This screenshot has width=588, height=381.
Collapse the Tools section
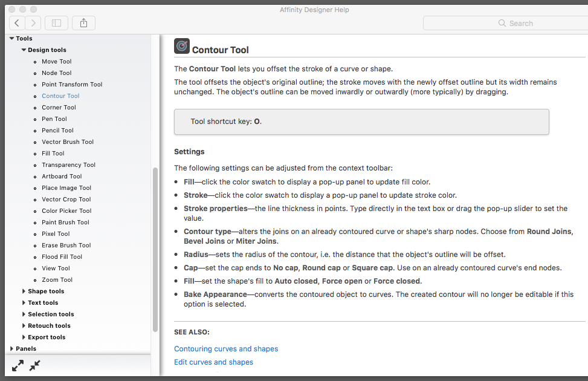pos(11,38)
